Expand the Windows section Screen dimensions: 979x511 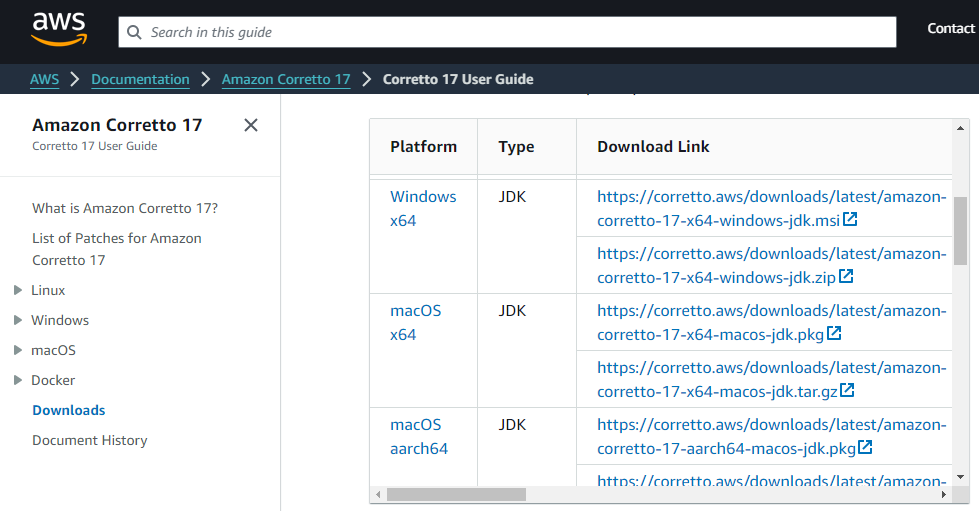tap(18, 320)
